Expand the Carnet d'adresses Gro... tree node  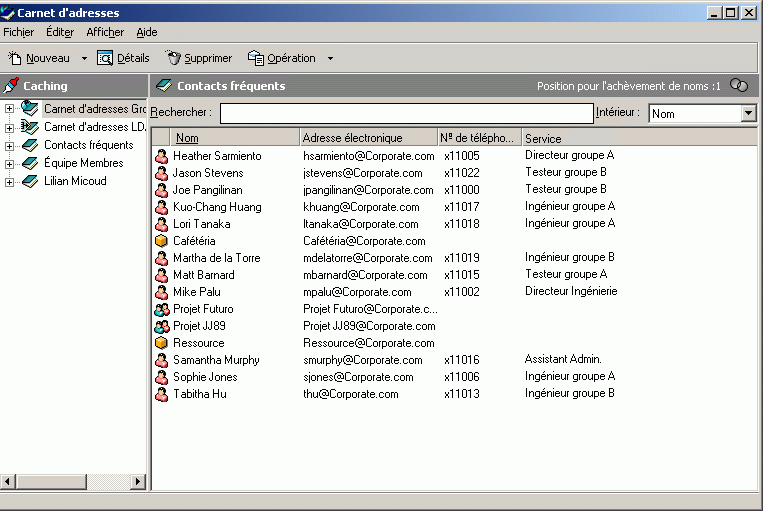(x=9, y=109)
